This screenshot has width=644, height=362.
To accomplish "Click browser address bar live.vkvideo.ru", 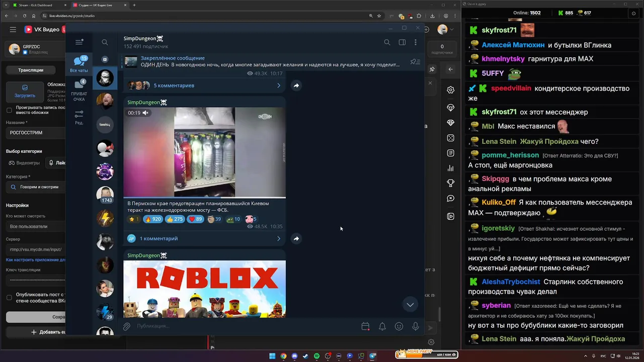I will click(x=201, y=16).
